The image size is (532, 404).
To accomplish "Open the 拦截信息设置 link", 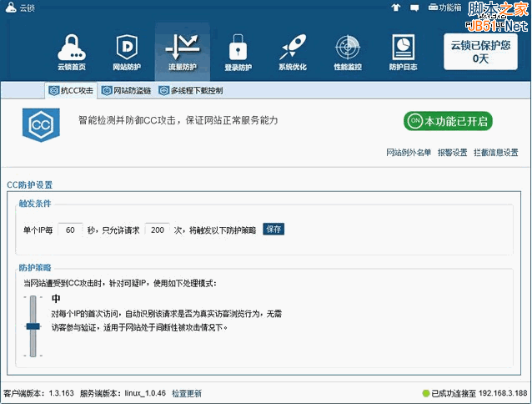I will (x=495, y=153).
